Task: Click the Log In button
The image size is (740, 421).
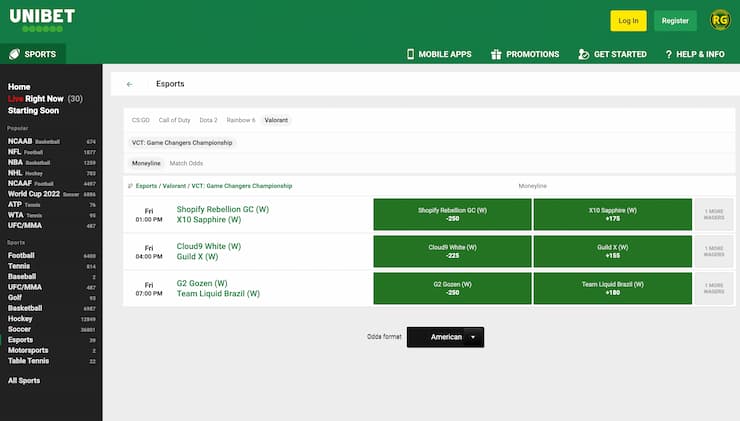Action: click(628, 21)
